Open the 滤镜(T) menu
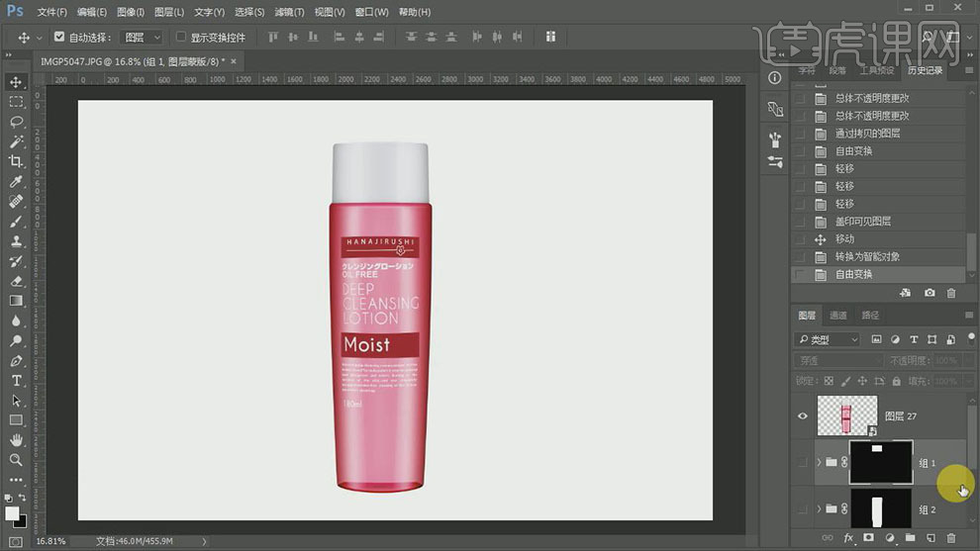The height and width of the screenshot is (551, 980). click(289, 12)
